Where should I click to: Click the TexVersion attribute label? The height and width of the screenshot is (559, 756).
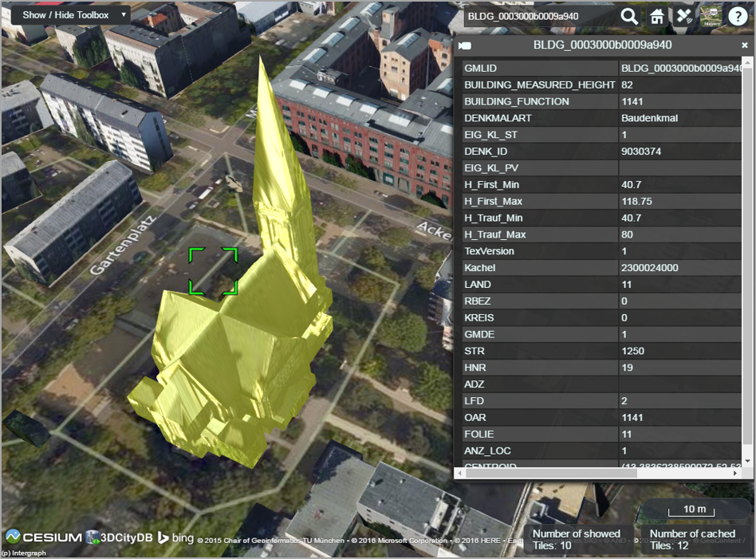(489, 251)
